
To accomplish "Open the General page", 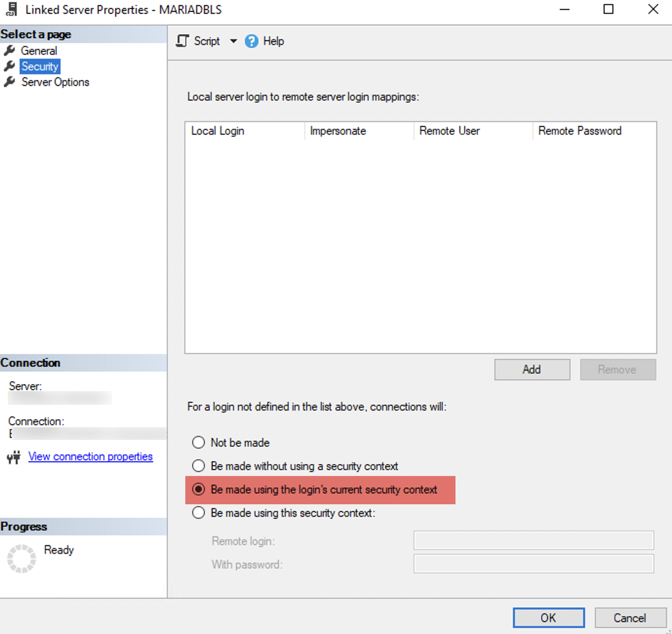I will pyautogui.click(x=39, y=51).
